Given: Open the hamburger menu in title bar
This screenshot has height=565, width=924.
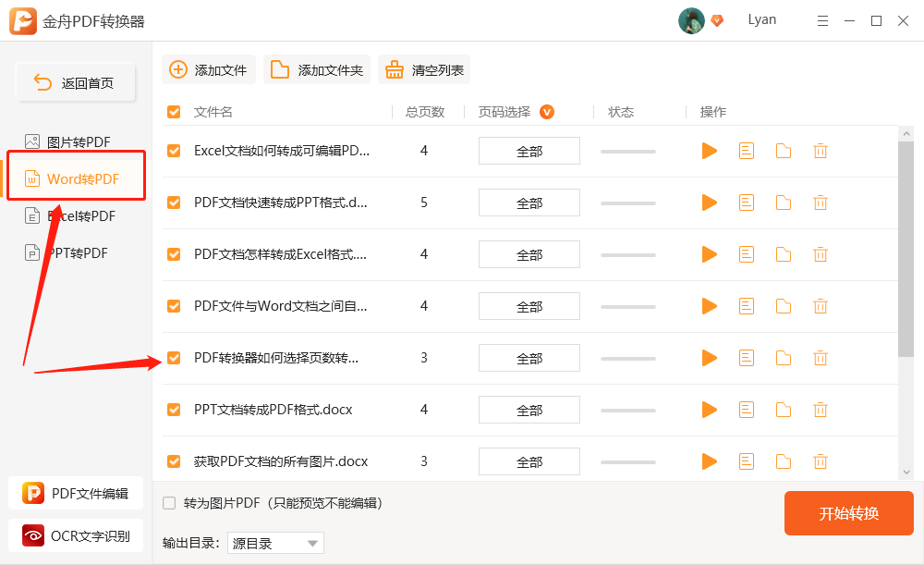Looking at the screenshot, I should [x=822, y=21].
